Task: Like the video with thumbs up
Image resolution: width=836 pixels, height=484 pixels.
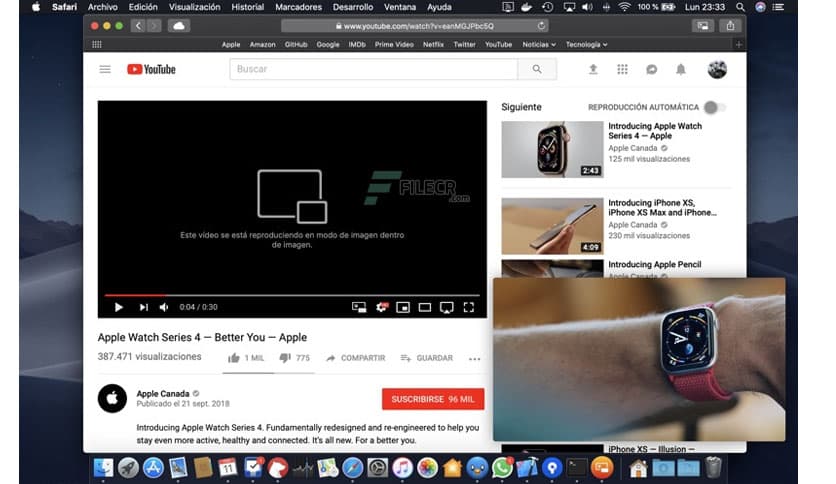Action: 246,358
